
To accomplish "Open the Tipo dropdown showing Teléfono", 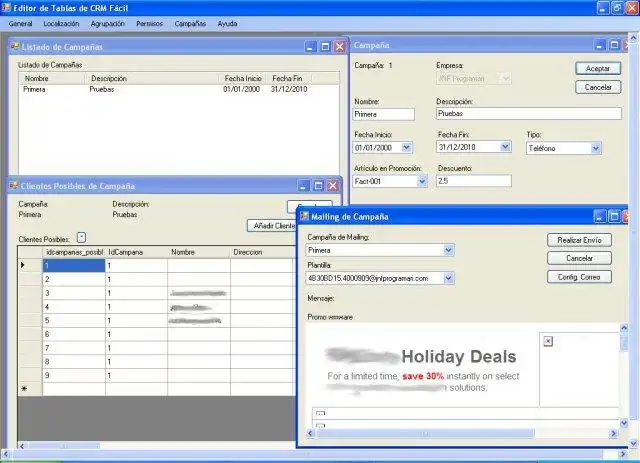I will 596,148.
